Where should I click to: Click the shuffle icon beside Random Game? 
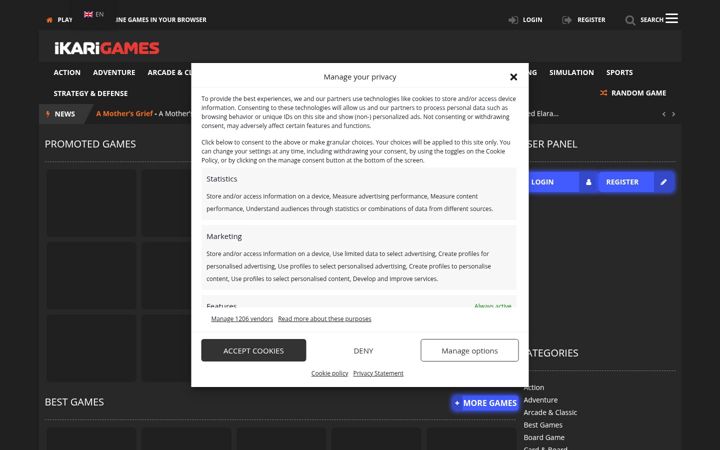click(603, 93)
